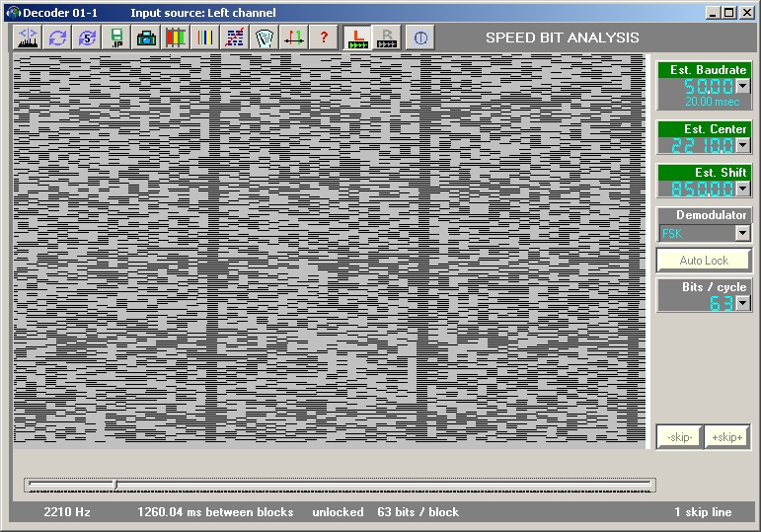Click the +skip+ button

[x=727, y=437]
